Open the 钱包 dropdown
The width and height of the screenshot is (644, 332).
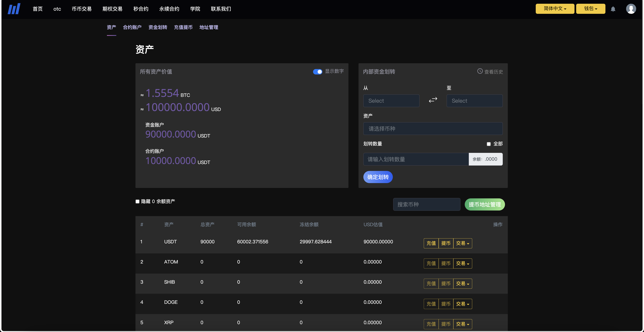point(591,9)
